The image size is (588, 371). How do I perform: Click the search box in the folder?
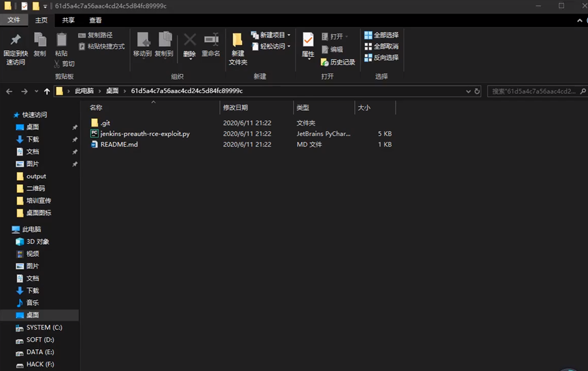[534, 91]
